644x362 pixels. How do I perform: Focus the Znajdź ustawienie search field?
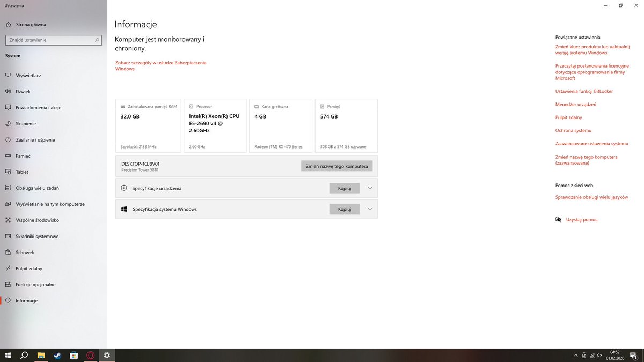point(53,40)
